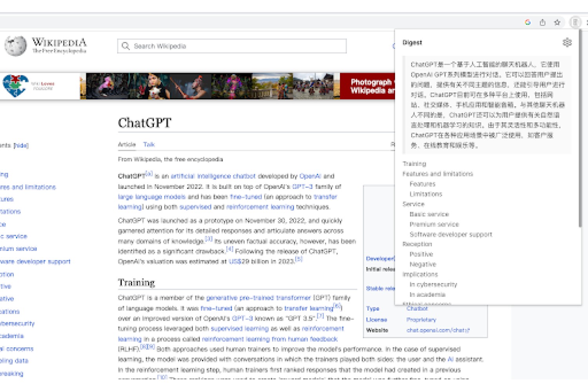Screen dimensions: 588x392
Task: Open In academia in Digest outline
Action: click(x=427, y=294)
